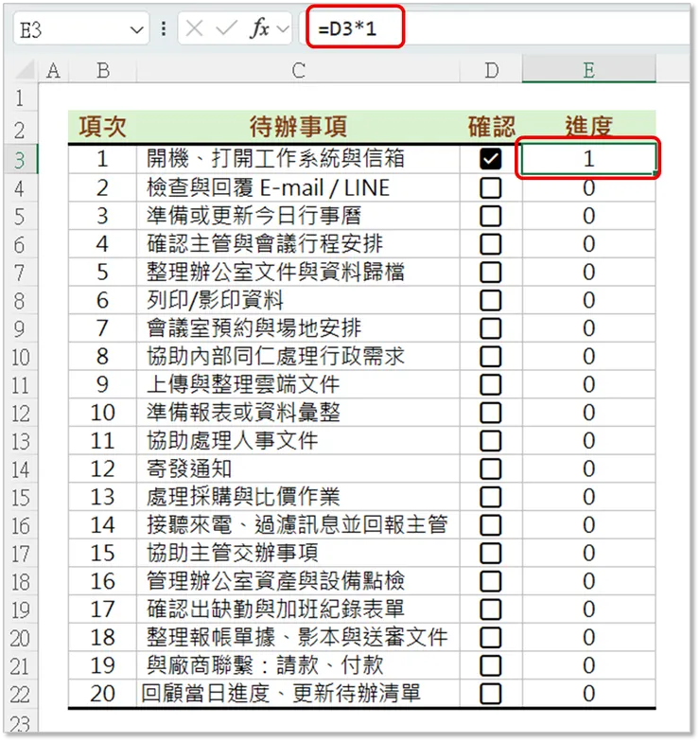Viewport: 700px width, 742px height.
Task: Select the cell 管理辦公室資產與設備點檢
Action: [x=298, y=581]
